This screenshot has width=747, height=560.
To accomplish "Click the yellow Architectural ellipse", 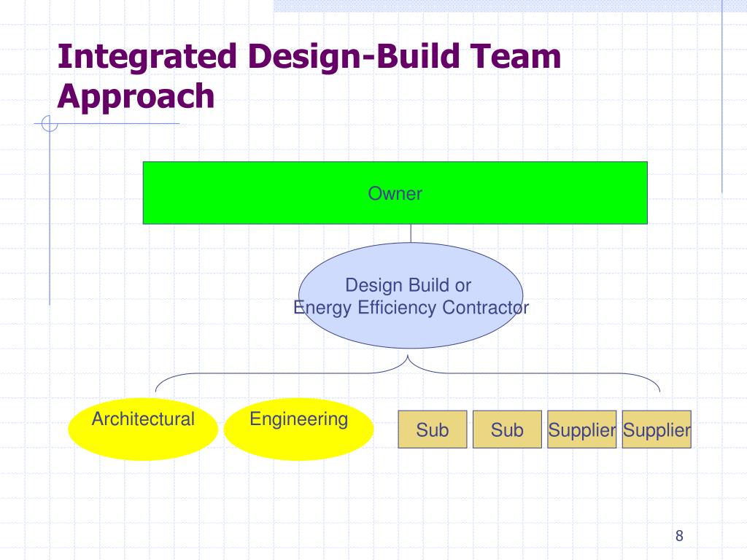I will click(x=143, y=429).
